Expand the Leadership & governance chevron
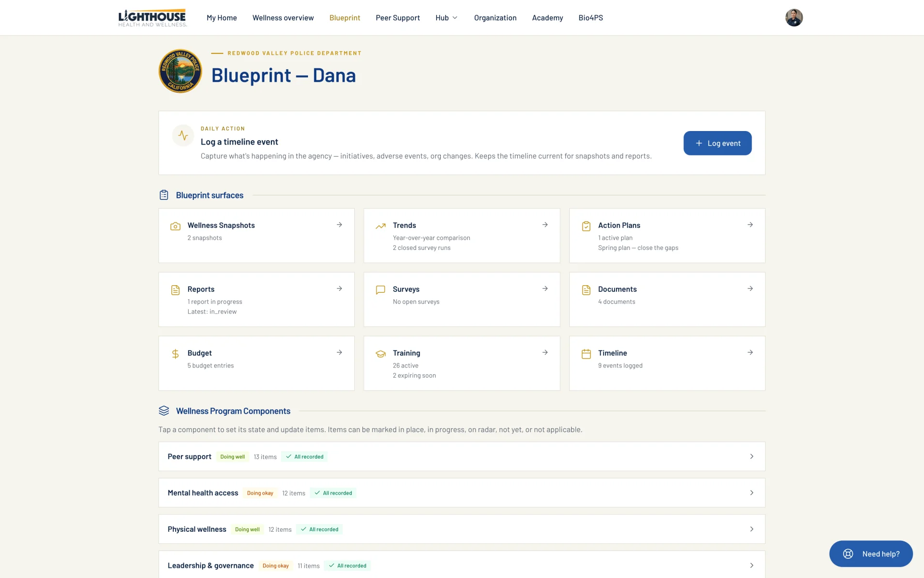 coord(752,565)
